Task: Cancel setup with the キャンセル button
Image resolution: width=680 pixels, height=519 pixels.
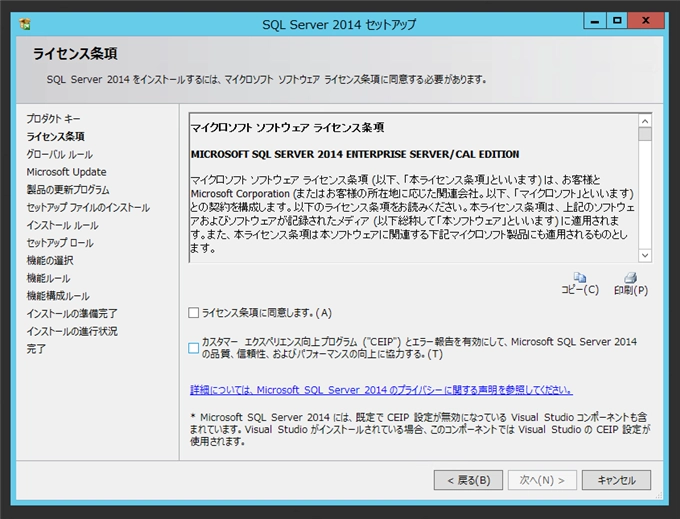Action: point(616,480)
